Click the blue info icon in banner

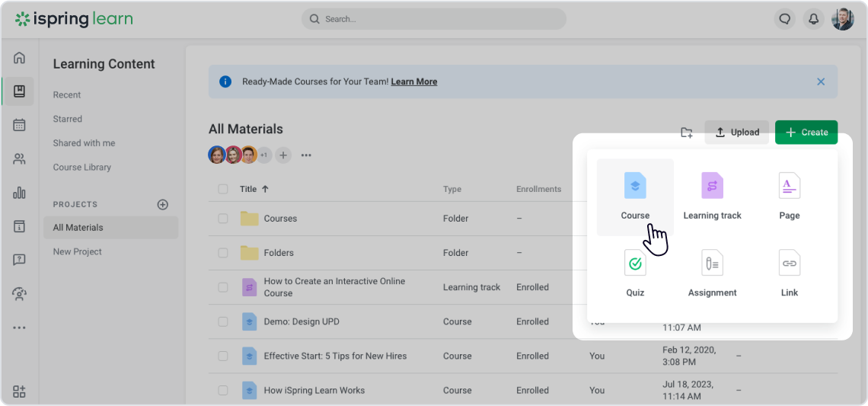point(225,82)
